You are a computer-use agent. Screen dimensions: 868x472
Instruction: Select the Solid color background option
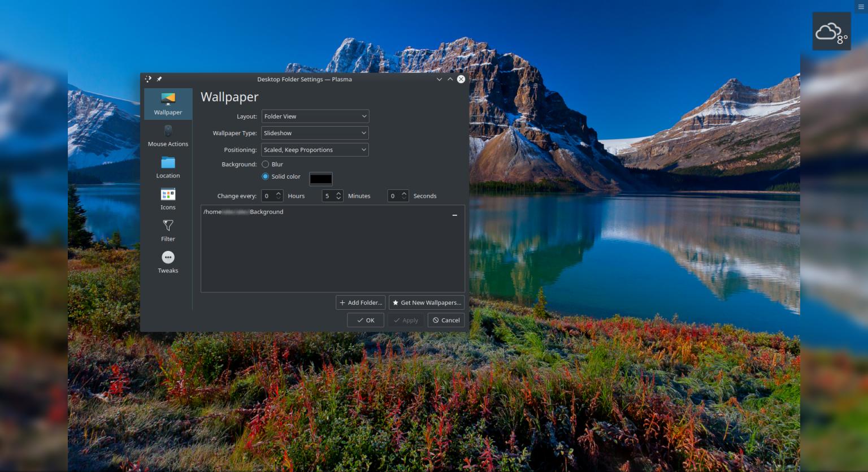(x=266, y=177)
